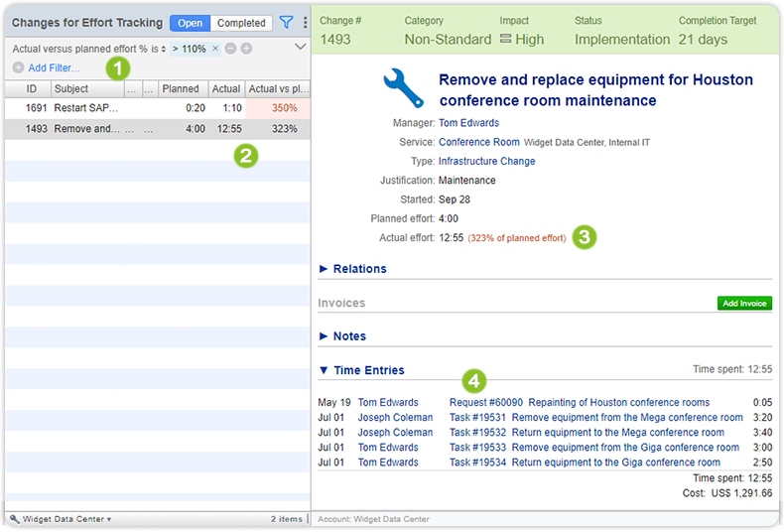This screenshot has width=784, height=532.
Task: Sort by Actual vs pl... column header
Action: pos(278,89)
